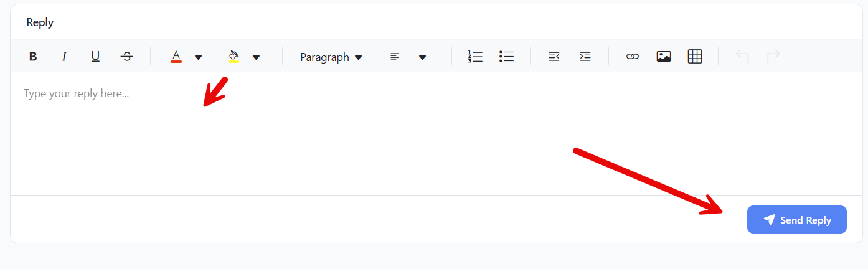868x269 pixels.
Task: Expand the highlight color dropdown arrow
Action: point(256,57)
